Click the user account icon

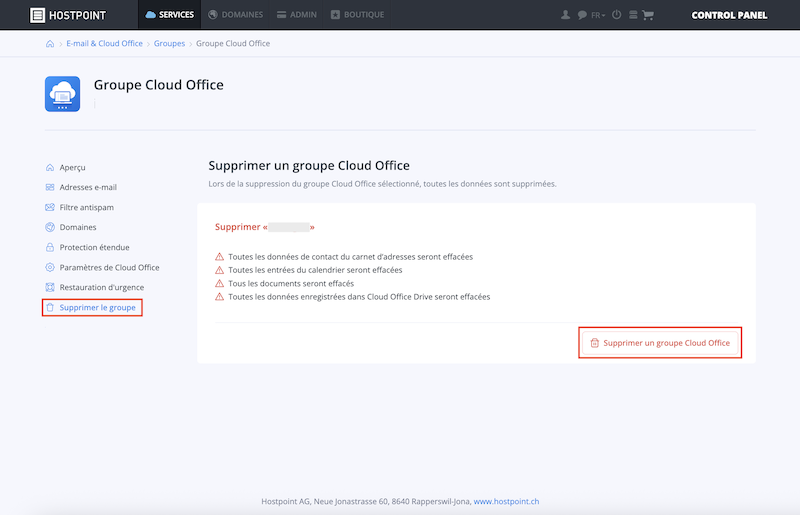coord(565,15)
